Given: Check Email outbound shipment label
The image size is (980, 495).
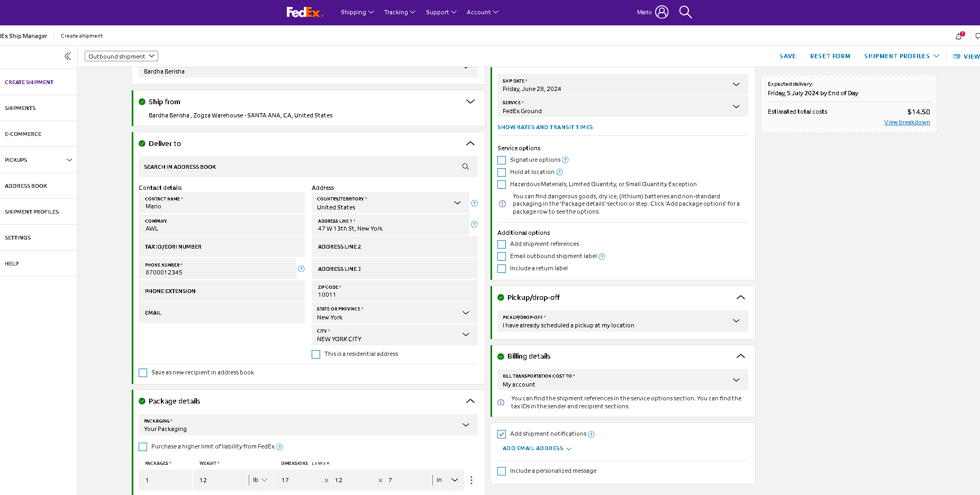Looking at the screenshot, I should [502, 256].
